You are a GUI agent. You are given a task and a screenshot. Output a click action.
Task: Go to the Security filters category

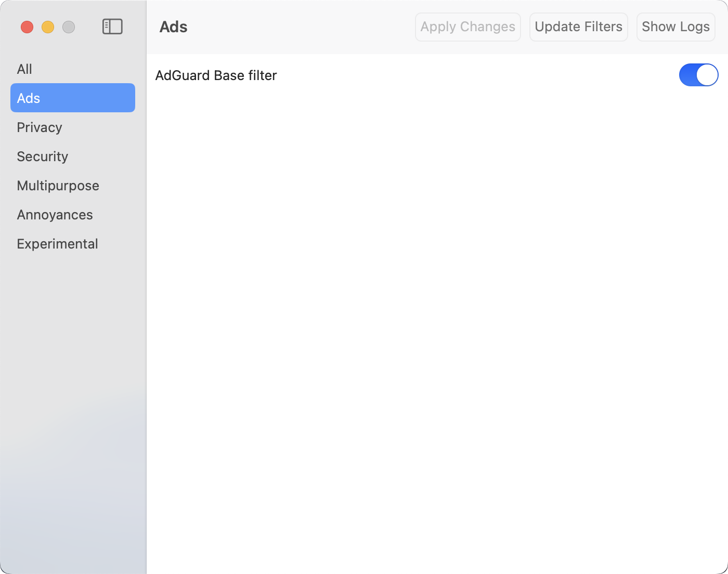point(43,156)
